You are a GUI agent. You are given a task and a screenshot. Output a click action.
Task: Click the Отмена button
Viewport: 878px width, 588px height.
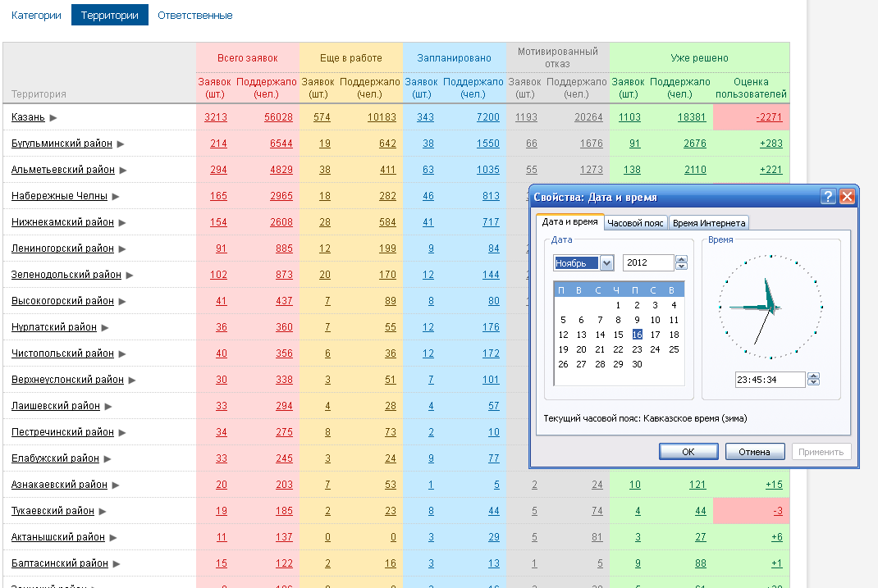[x=754, y=452]
